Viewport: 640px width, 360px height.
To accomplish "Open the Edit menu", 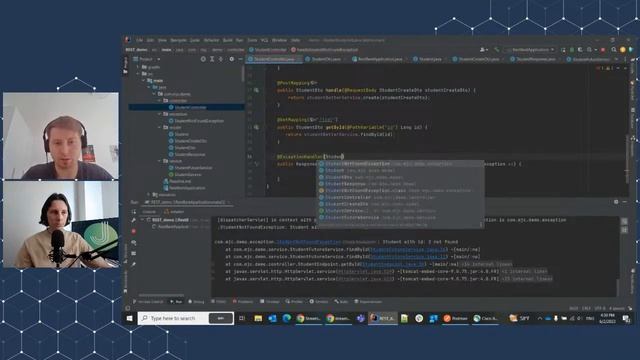I will [x=150, y=40].
